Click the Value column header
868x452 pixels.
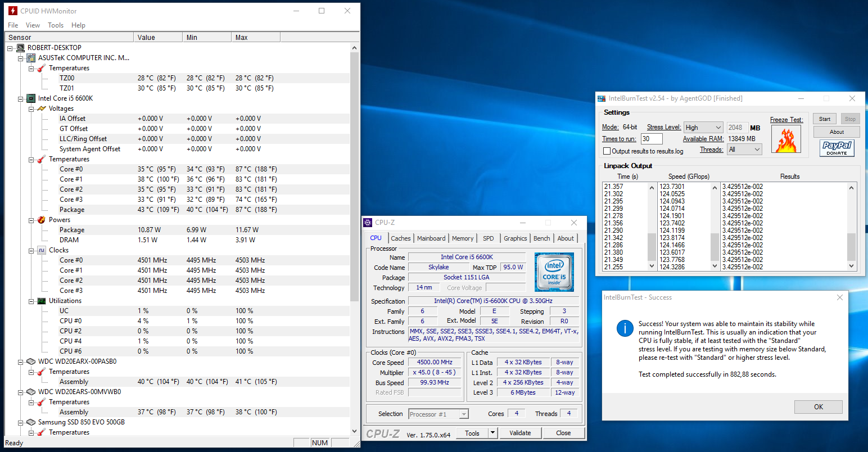(159, 37)
